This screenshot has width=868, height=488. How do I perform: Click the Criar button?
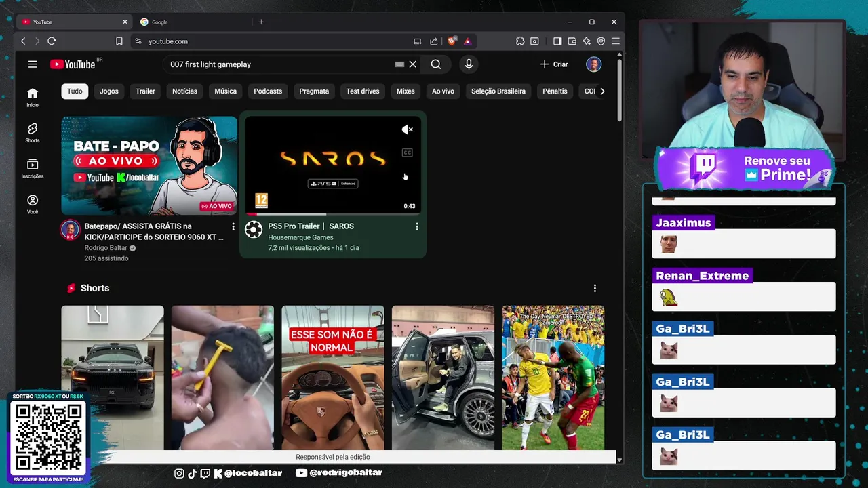[554, 64]
